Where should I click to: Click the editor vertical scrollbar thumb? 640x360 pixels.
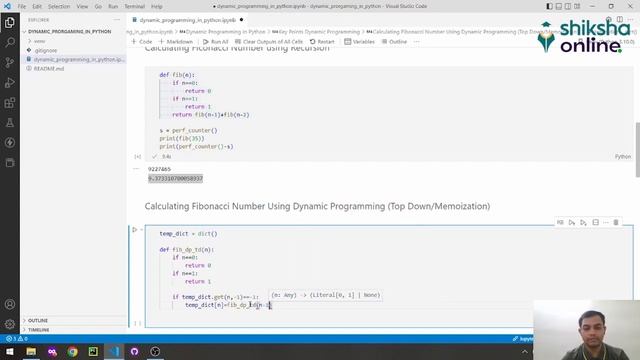coord(638,149)
